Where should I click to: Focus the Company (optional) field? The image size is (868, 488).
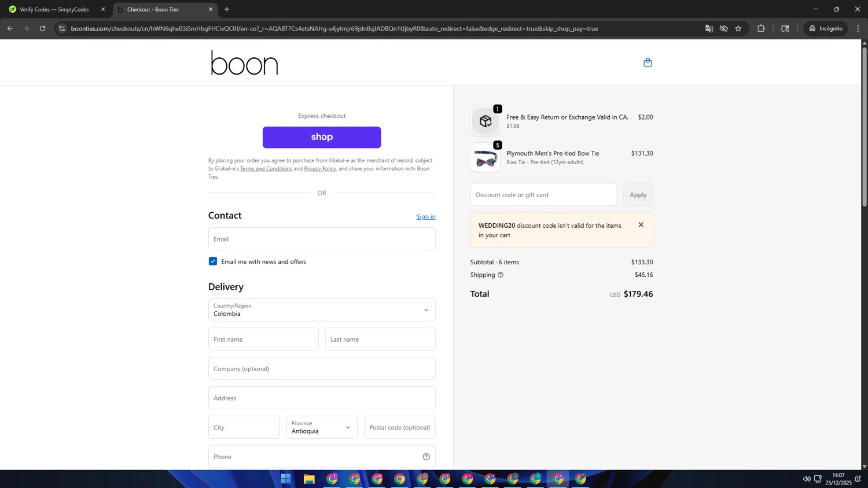322,368
